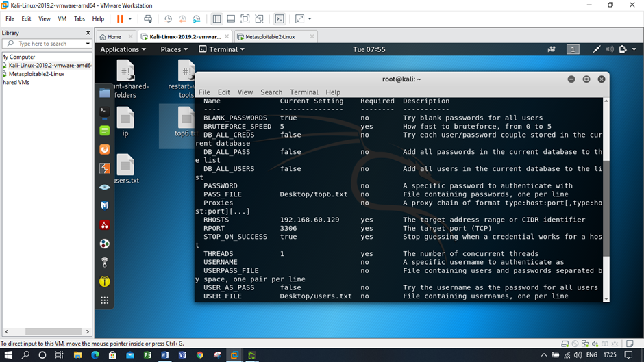
Task: Open the Kali Applications menu
Action: click(x=123, y=49)
